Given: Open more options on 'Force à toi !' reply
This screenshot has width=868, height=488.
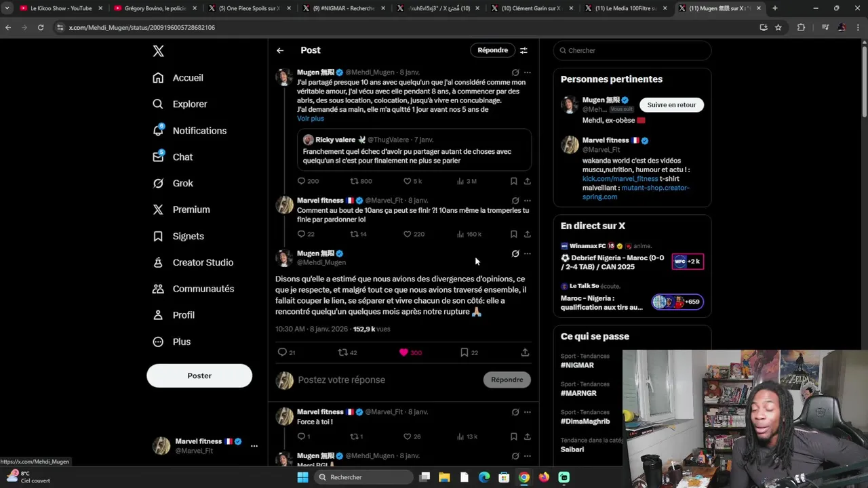Looking at the screenshot, I should tap(527, 412).
